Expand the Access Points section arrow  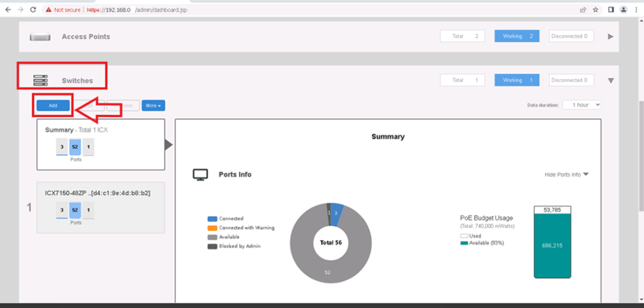pyautogui.click(x=610, y=36)
